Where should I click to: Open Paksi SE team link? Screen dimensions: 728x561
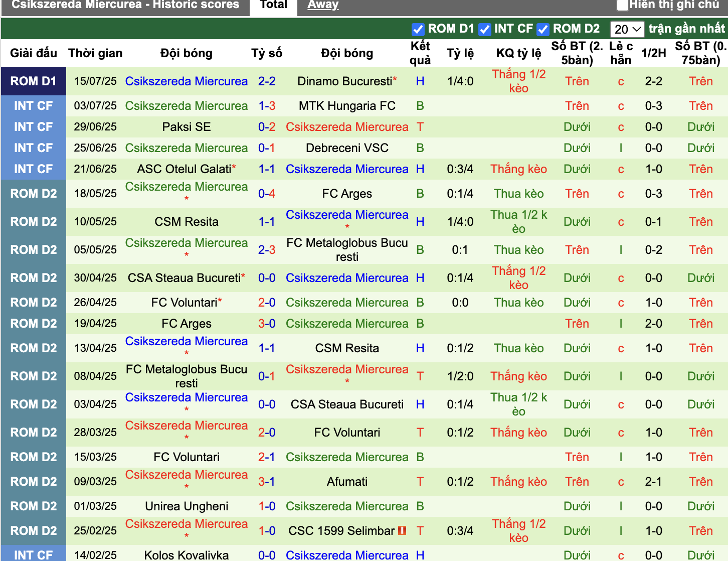[x=187, y=127]
